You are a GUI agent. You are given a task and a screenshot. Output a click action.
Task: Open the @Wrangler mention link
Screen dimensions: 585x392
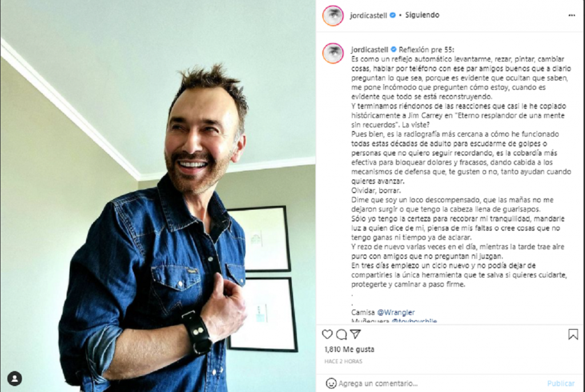[x=396, y=312]
